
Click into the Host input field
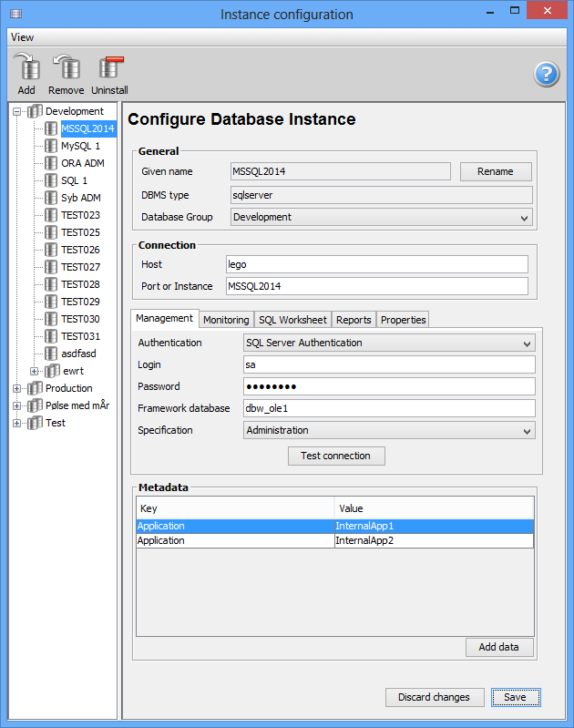376,264
